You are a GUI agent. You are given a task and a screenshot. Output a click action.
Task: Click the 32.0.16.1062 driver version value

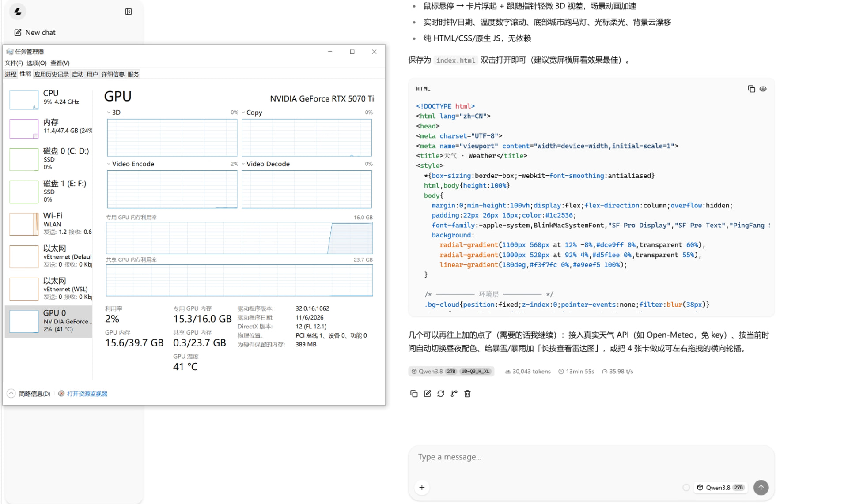pyautogui.click(x=312, y=308)
